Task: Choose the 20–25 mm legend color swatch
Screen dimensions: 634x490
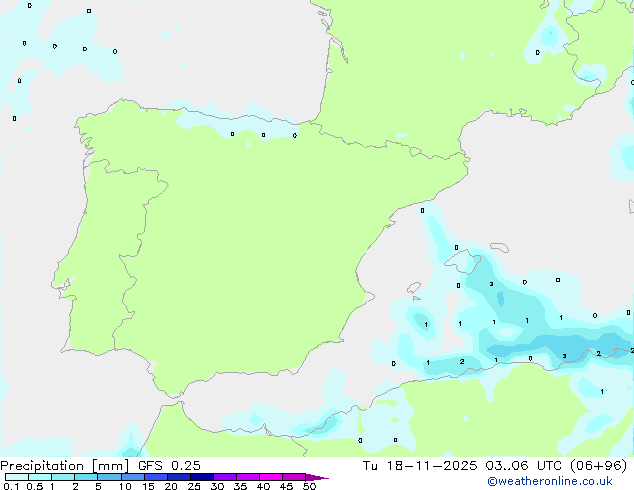Action: pos(179,477)
